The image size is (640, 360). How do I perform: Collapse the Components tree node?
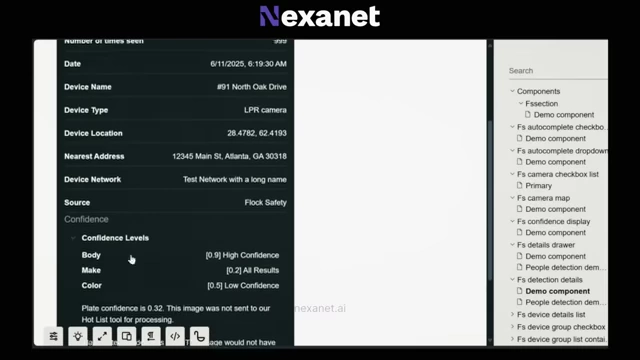click(x=512, y=91)
